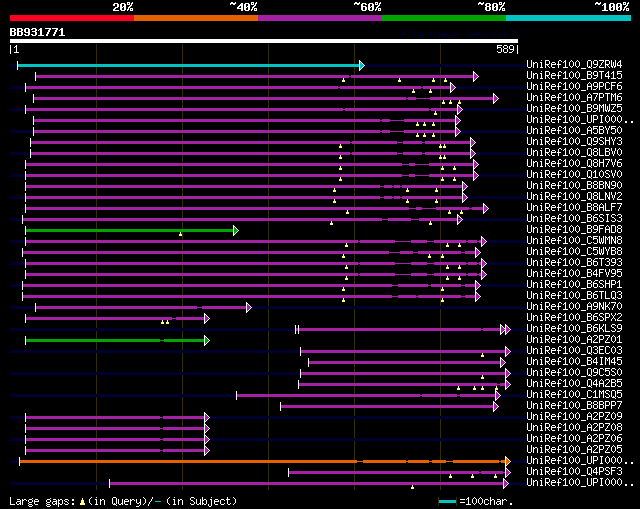Click the double arrowhead ending the B6KLS9 bar
The image size is (640, 509).
(x=505, y=329)
